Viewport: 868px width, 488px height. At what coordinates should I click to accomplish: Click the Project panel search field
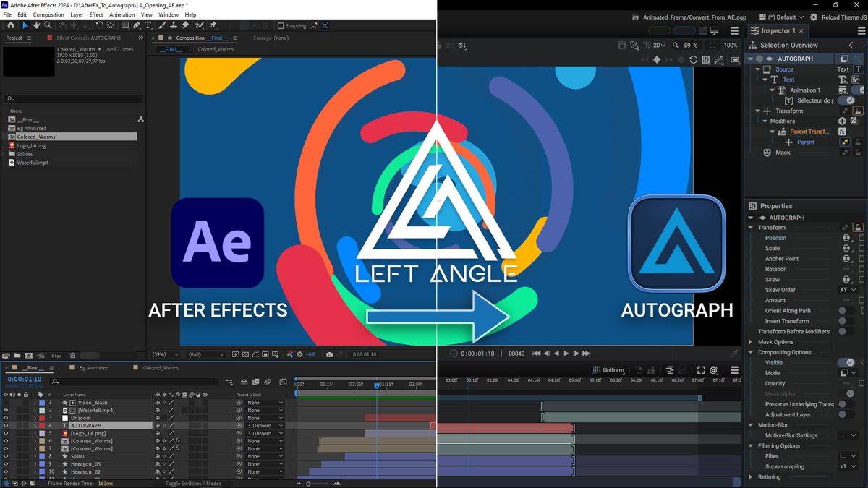point(72,99)
